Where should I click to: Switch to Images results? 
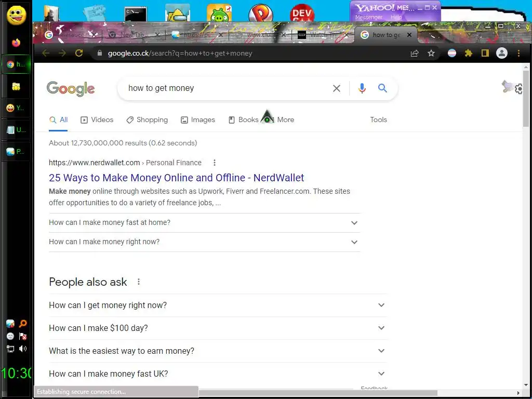[198, 119]
